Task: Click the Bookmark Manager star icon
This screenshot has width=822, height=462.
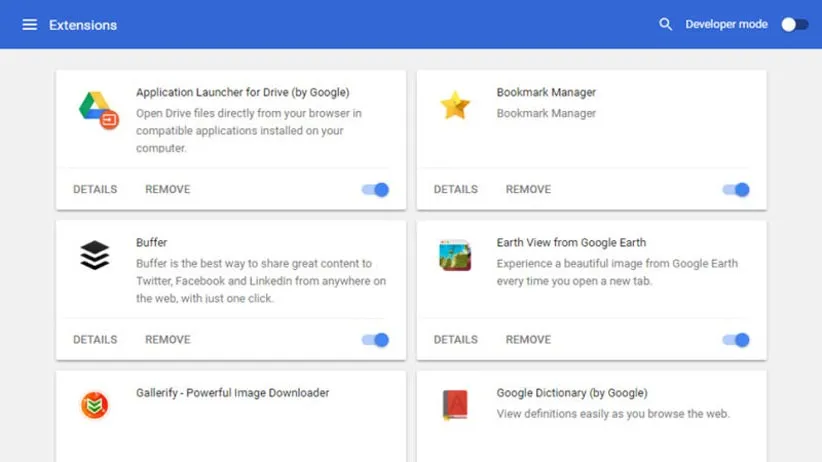Action: 455,105
